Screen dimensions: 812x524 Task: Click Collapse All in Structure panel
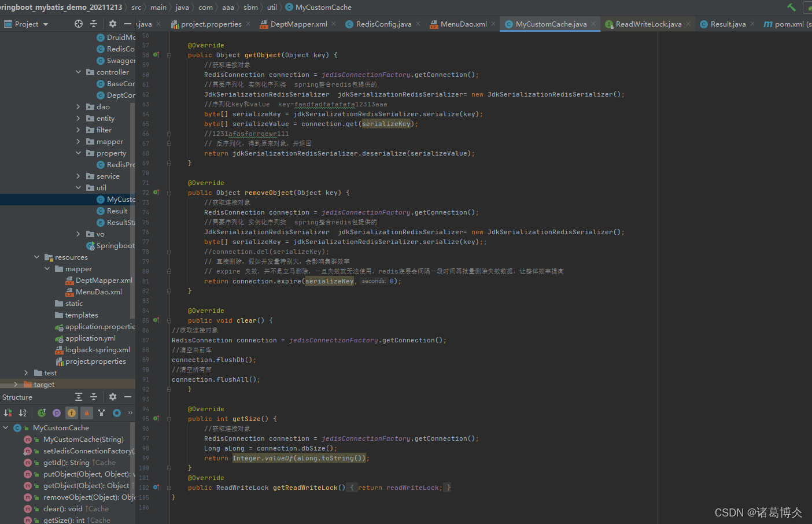94,397
